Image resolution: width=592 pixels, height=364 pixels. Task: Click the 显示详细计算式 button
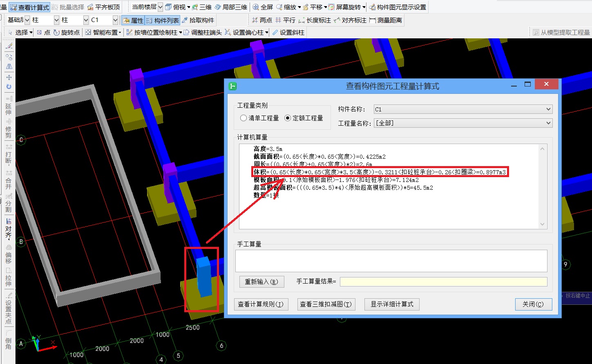[392, 304]
